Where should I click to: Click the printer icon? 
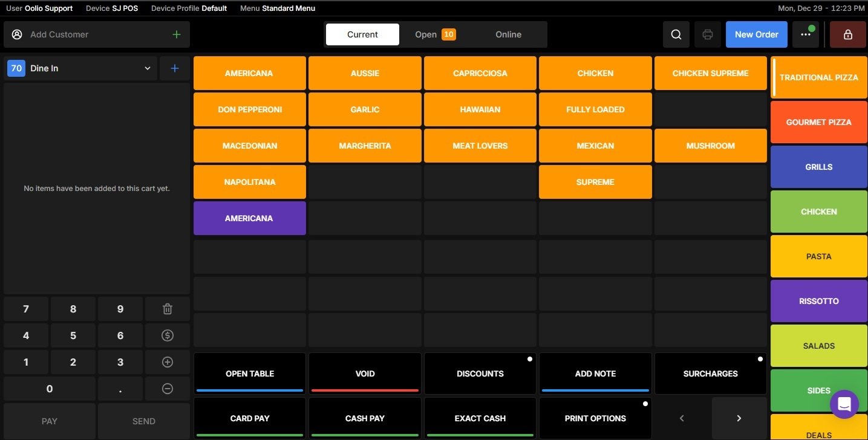(707, 34)
